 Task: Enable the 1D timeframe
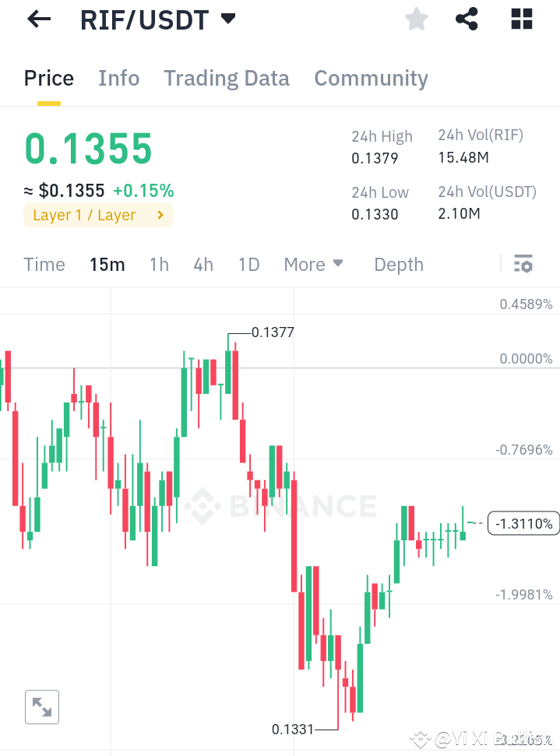click(x=248, y=264)
